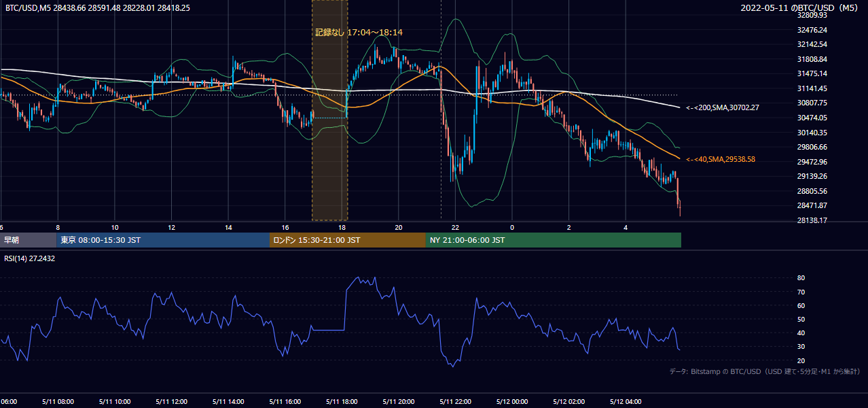Image resolution: width=868 pixels, height=408 pixels.
Task: Click price axis value 32476.24
Action: [x=812, y=30]
